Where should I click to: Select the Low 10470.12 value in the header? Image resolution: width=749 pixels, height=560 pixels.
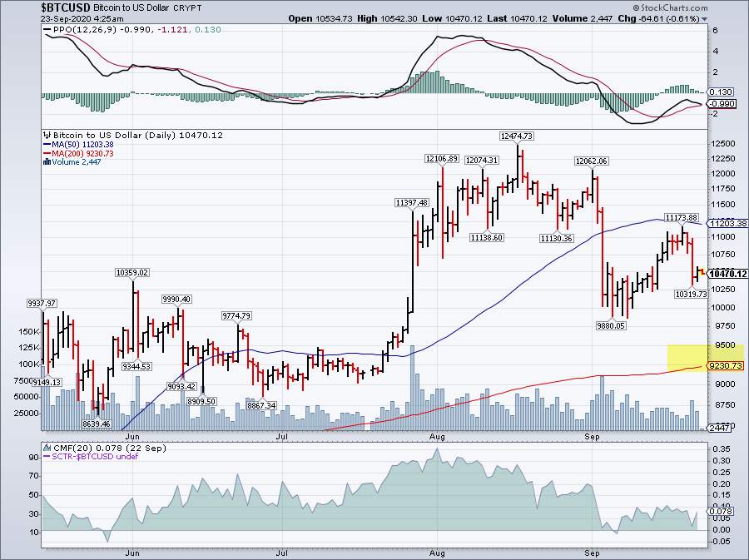[x=453, y=18]
